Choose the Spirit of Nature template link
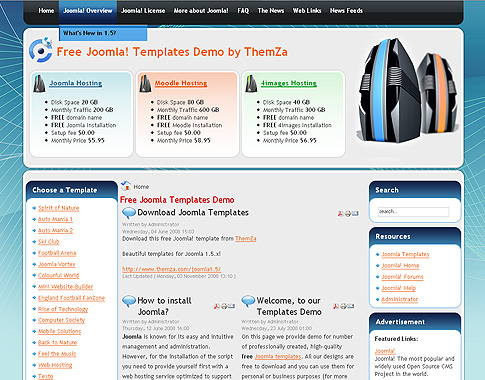Screen dimensions: 485x380 59,208
